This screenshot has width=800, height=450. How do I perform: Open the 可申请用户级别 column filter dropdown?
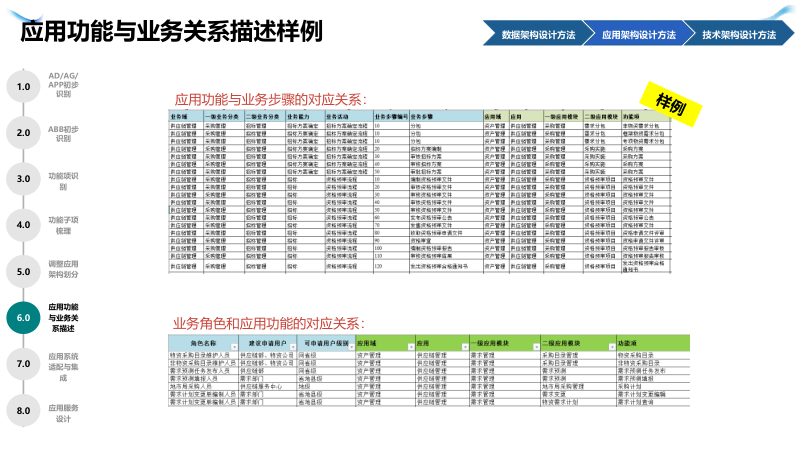[x=352, y=347]
